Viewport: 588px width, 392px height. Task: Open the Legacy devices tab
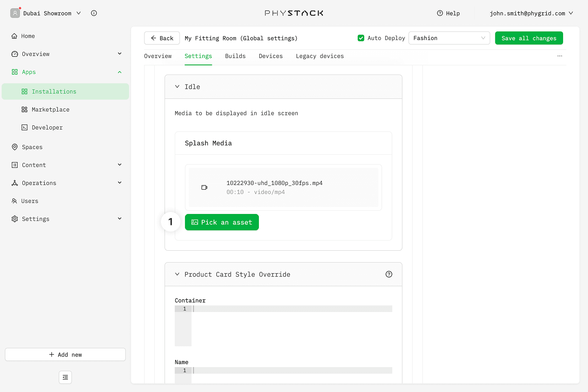tap(320, 56)
